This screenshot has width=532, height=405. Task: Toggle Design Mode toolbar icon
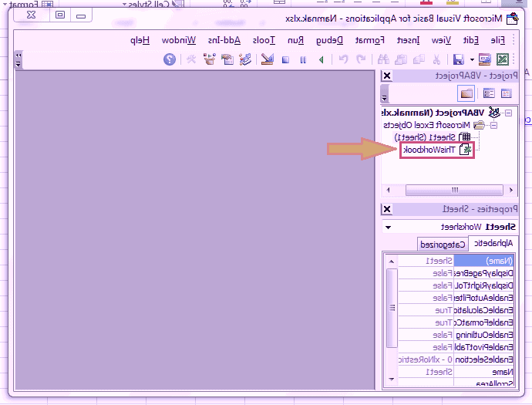(266, 59)
